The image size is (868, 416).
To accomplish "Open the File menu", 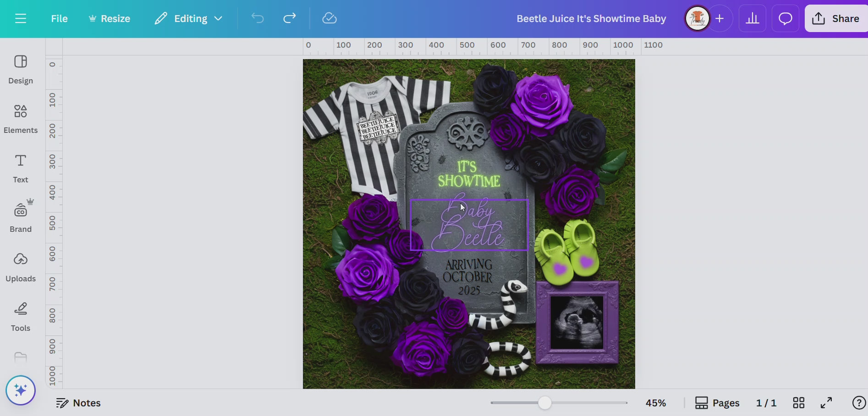I will (59, 18).
